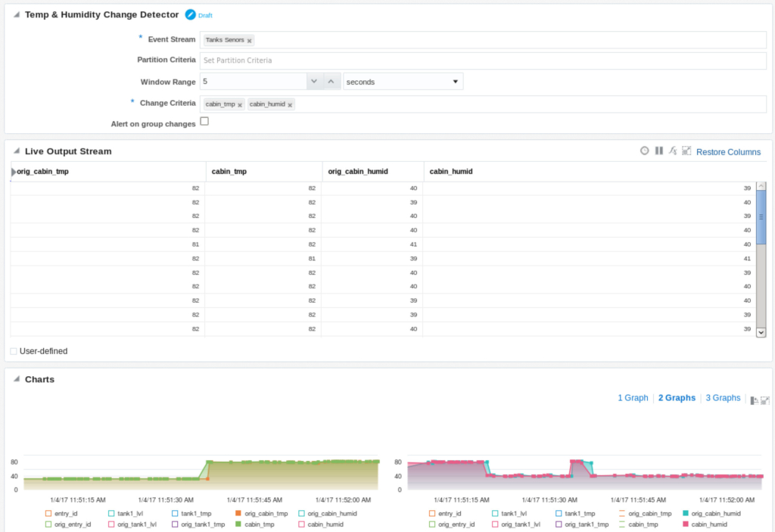Collapse the Live Output Stream section
Screen dimensions: 775x532
pyautogui.click(x=17, y=151)
